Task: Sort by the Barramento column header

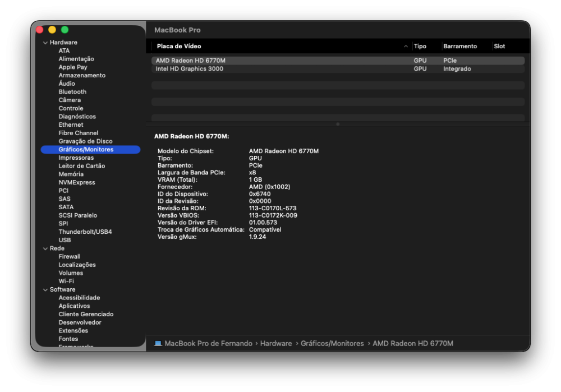Action: click(460, 46)
